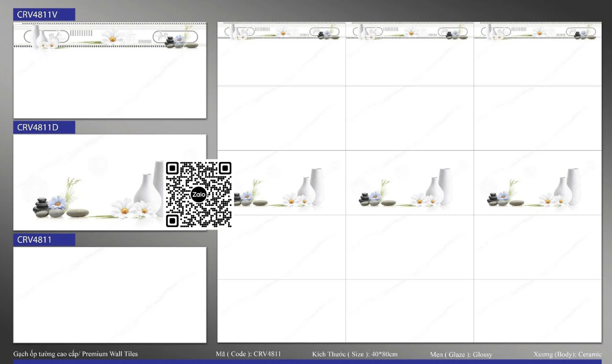Click the CRV4811D blue label

pyautogui.click(x=44, y=127)
